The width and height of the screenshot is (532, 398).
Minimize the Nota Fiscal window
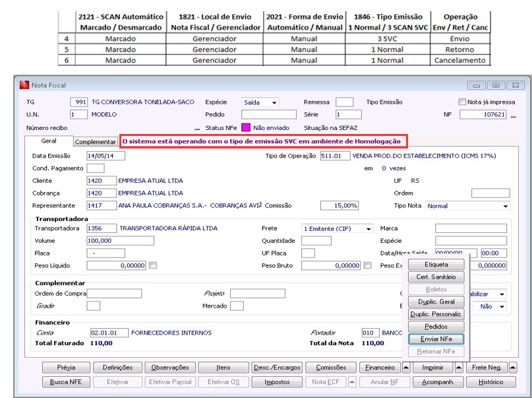coord(477,85)
